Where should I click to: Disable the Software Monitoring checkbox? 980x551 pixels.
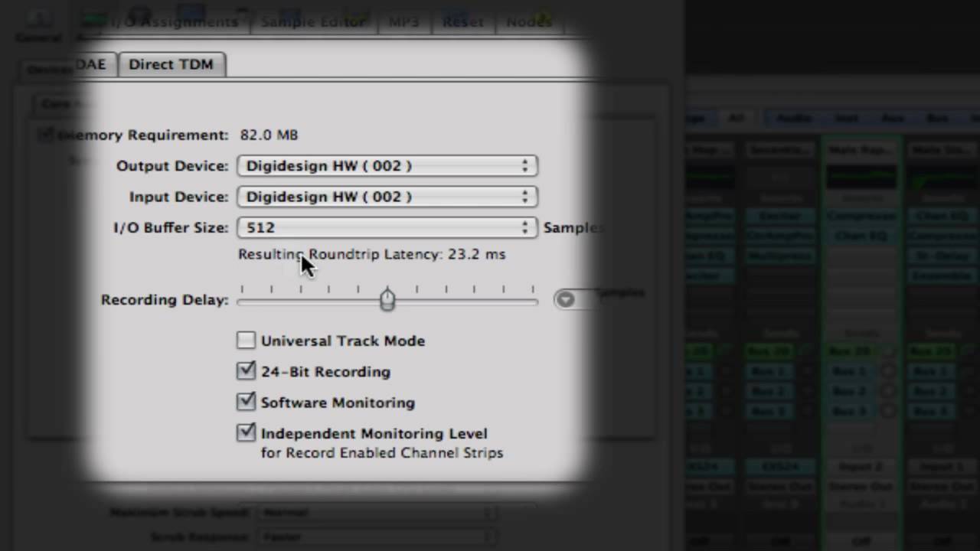point(246,402)
